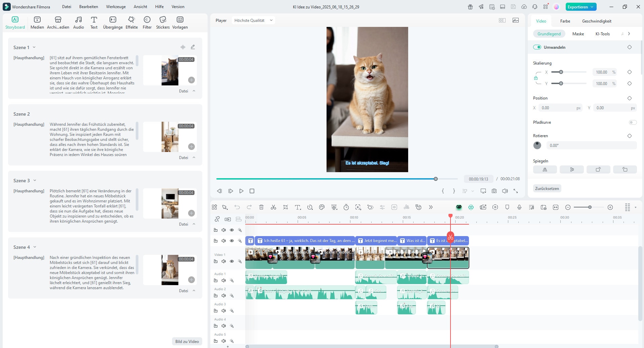Open the Übergänge transitions panel

pos(113,23)
